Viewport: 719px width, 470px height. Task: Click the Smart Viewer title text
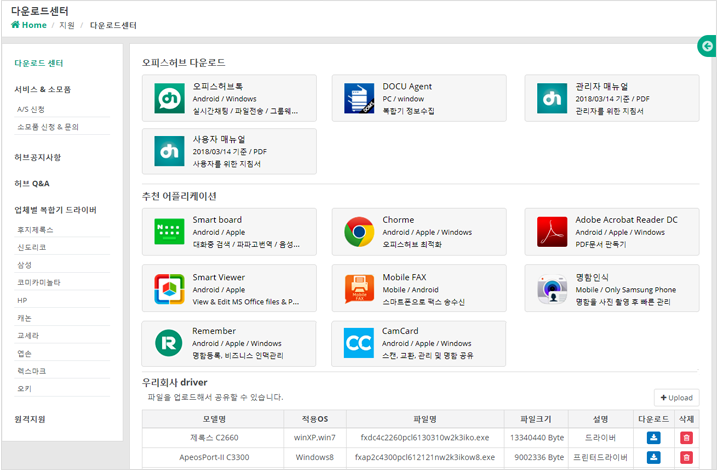219,277
